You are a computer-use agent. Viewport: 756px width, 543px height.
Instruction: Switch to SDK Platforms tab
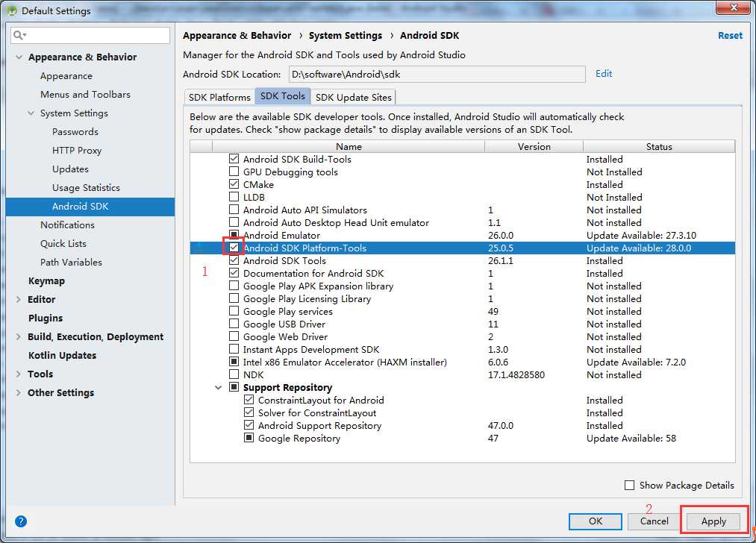(219, 97)
